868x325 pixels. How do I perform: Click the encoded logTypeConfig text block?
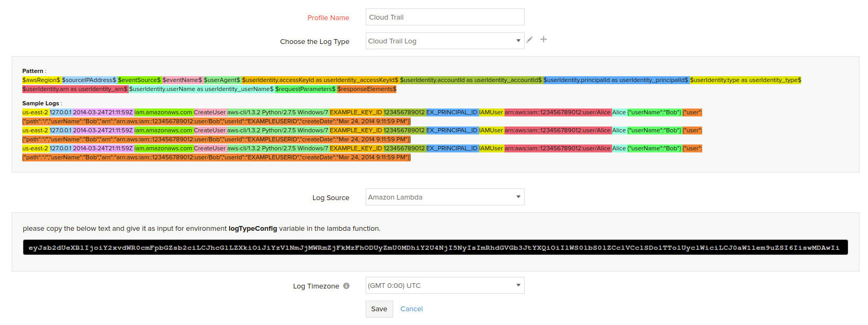click(435, 247)
